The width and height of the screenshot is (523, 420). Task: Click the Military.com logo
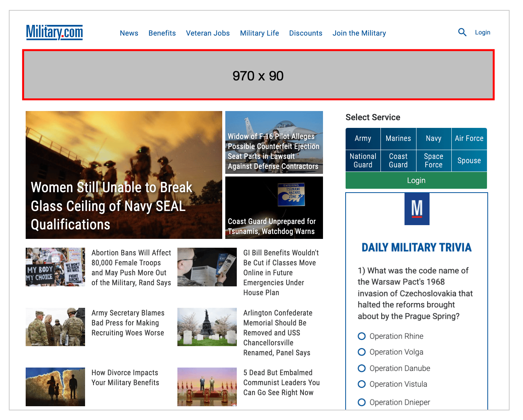pos(54,33)
